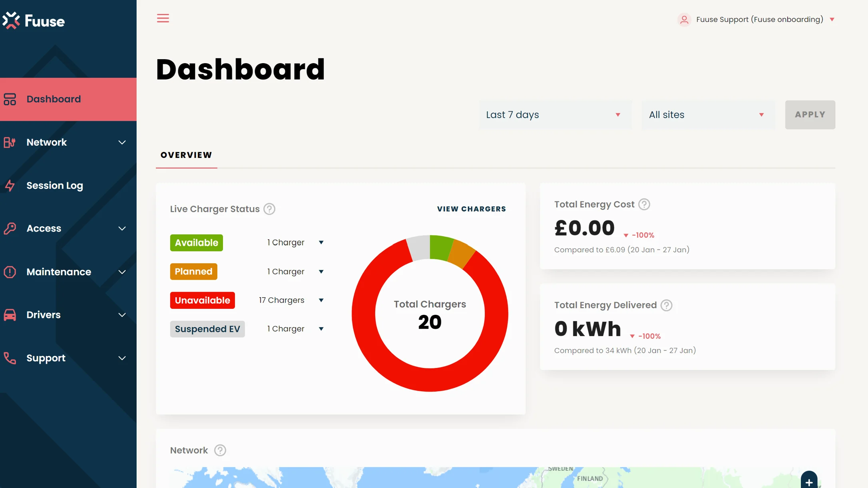Click the grey Suspended EV donut segment
The height and width of the screenshot is (488, 868).
[419, 248]
